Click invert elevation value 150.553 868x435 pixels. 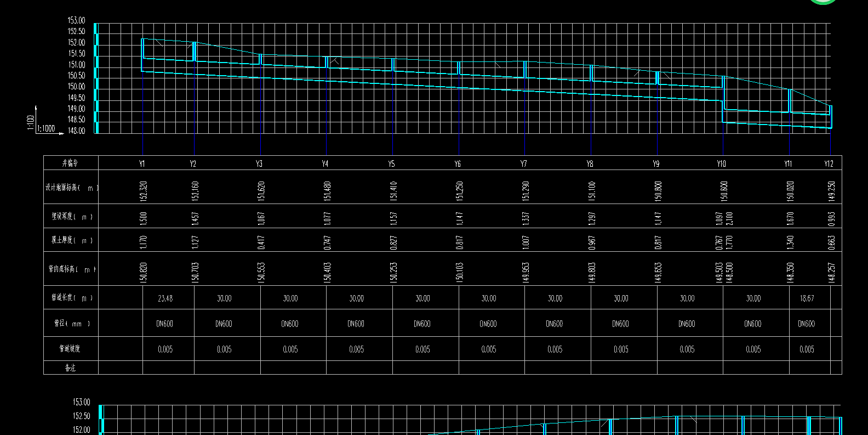point(261,272)
